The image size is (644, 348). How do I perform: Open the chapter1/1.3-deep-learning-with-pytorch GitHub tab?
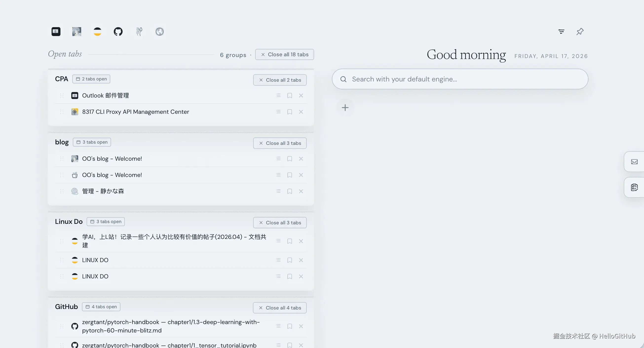(x=171, y=326)
